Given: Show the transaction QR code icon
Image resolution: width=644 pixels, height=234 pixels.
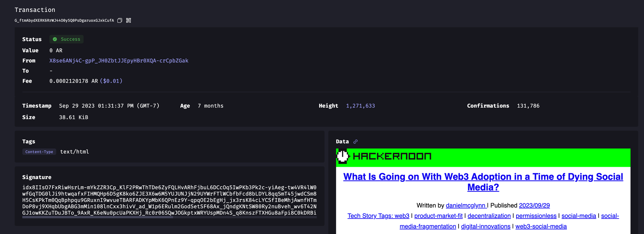Looking at the screenshot, I should (x=128, y=21).
